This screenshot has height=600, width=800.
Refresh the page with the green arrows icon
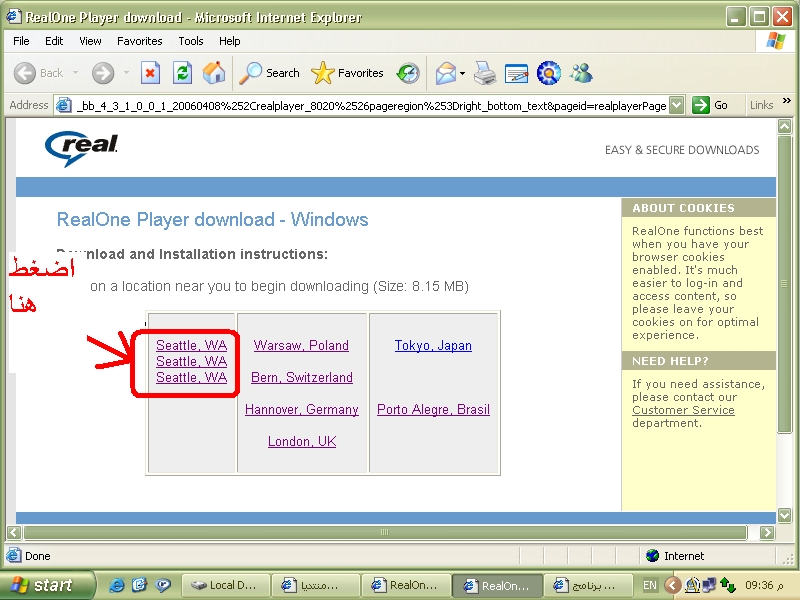point(182,73)
